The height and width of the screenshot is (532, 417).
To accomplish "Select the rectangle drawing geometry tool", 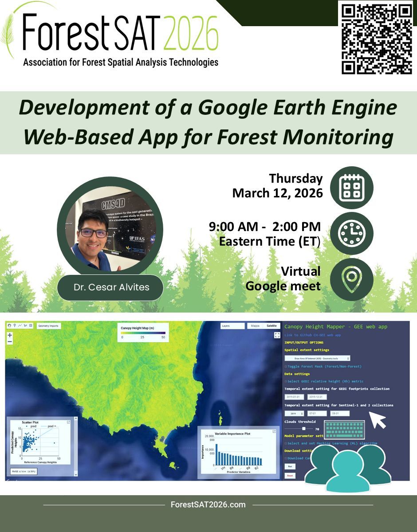I will click(x=31, y=325).
